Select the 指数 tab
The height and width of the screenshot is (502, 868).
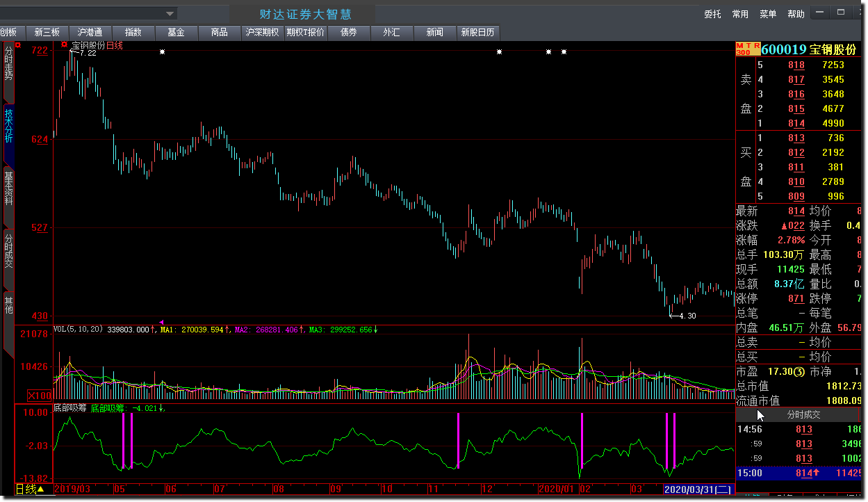pos(133,32)
